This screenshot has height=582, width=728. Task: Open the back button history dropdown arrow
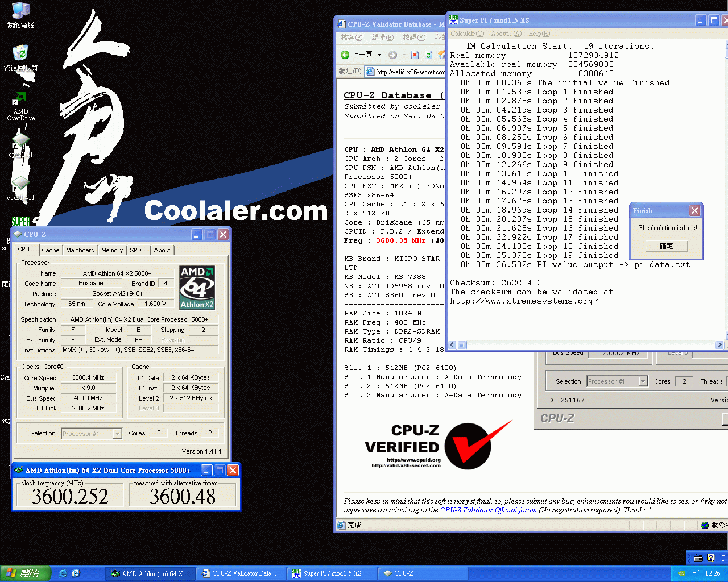tap(379, 55)
